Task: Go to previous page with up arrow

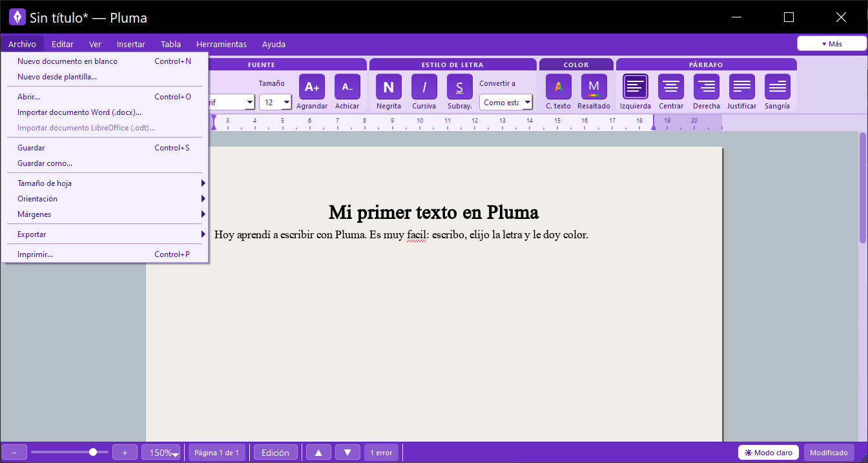Action: coord(318,453)
